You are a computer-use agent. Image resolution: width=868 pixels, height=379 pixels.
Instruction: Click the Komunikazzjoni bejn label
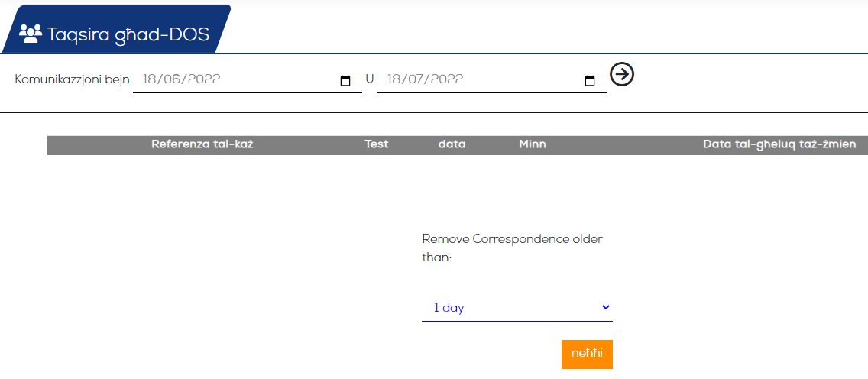72,79
